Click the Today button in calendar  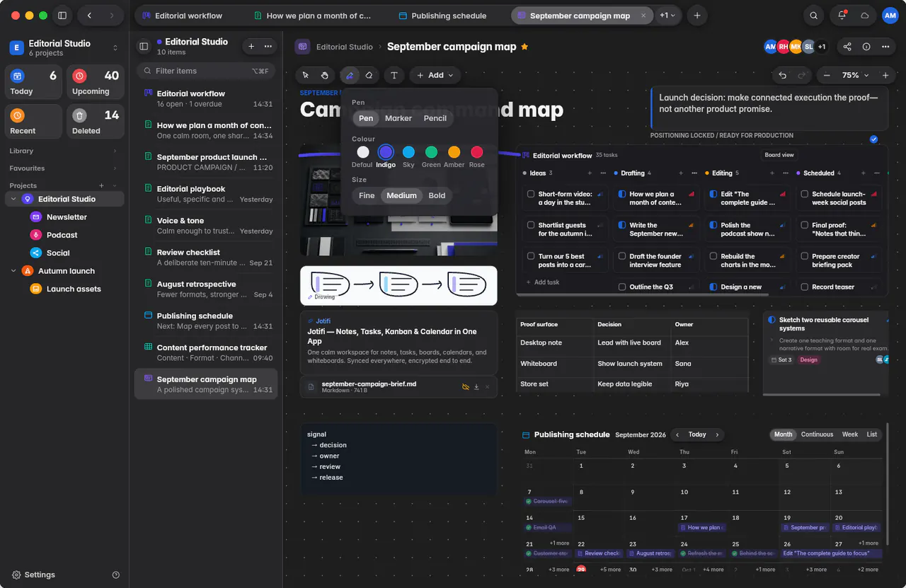[x=697, y=434]
